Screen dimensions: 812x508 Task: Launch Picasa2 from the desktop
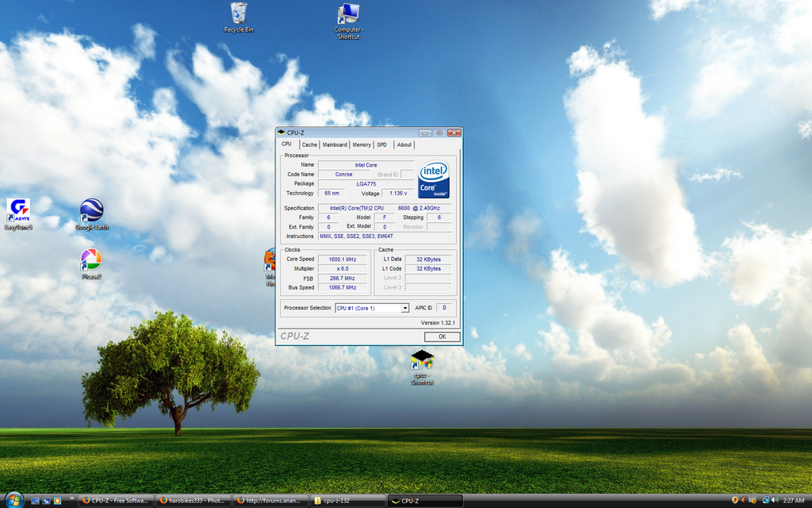91,260
